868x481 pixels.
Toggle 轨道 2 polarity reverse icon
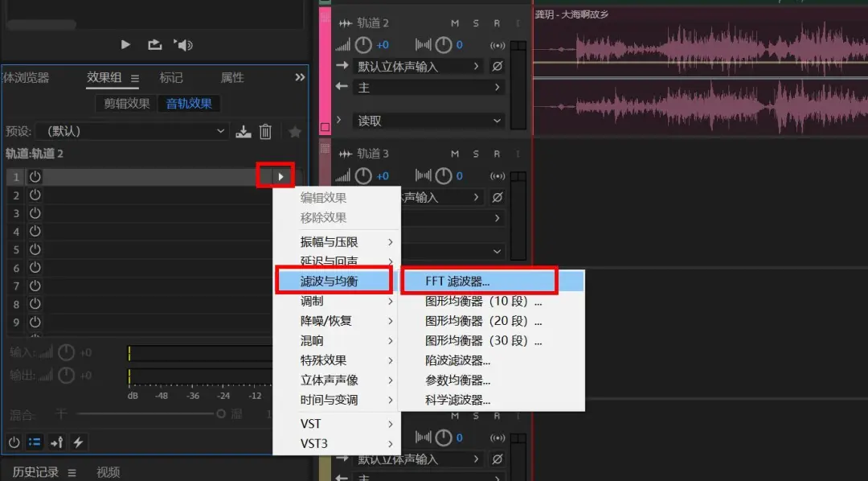pyautogui.click(x=497, y=67)
